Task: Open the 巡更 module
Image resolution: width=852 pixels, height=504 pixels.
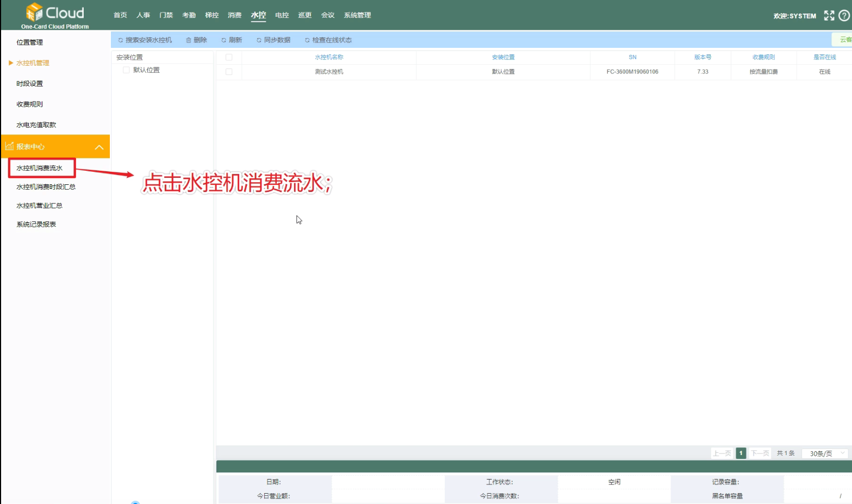Action: point(304,15)
